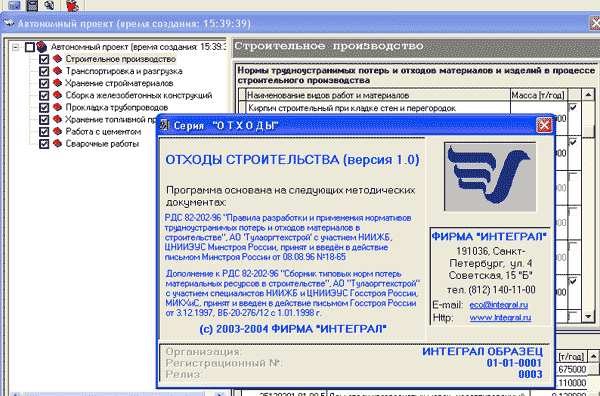This screenshot has width=600, height=396.
Task: Click the upper table scrollbar up arrow
Action: pyautogui.click(x=588, y=94)
